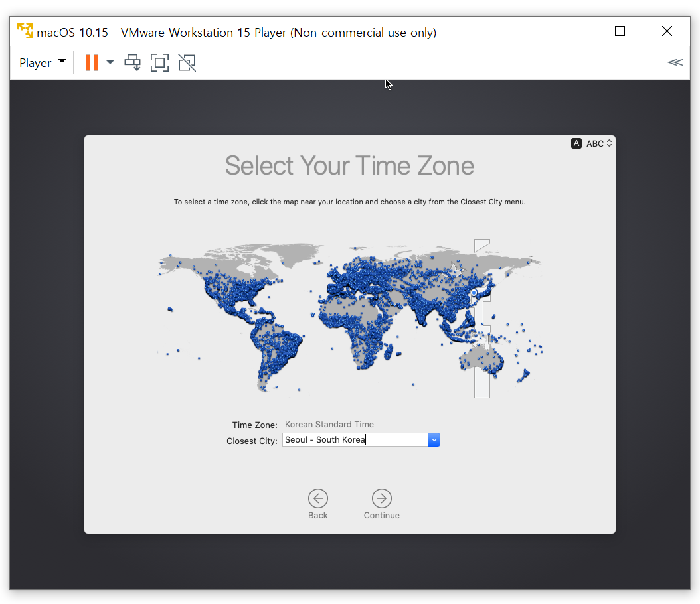Maximize the VMware Player window
The width and height of the screenshot is (700, 604).
point(620,31)
